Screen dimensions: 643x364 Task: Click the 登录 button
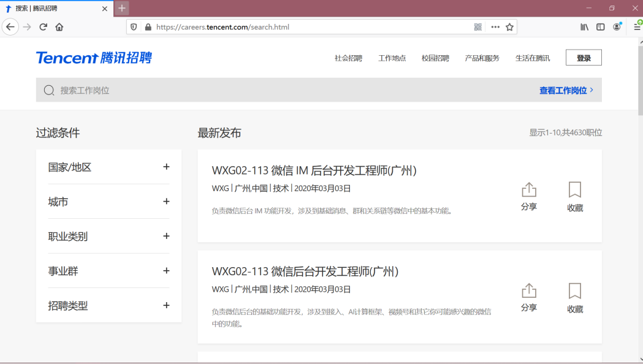pos(583,56)
